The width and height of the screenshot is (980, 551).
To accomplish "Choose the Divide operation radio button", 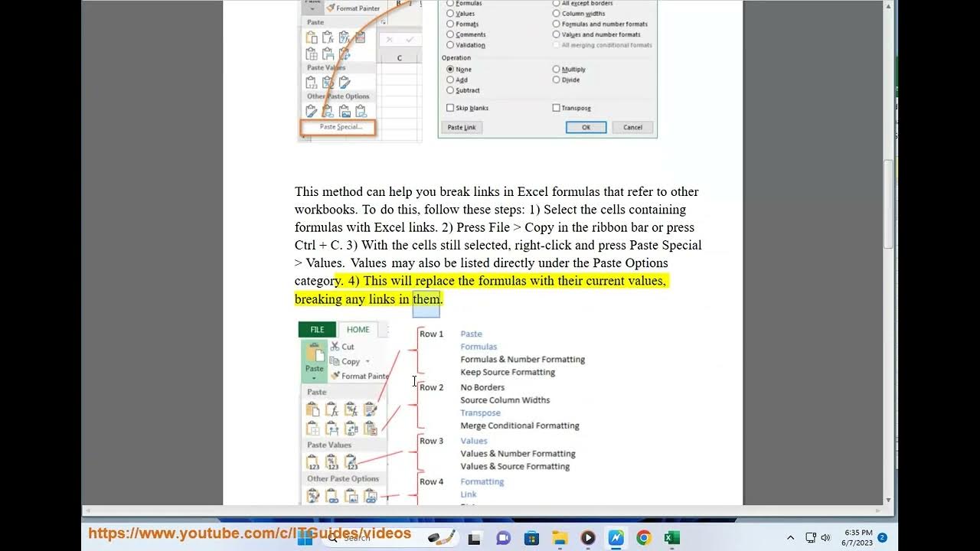I will click(556, 80).
